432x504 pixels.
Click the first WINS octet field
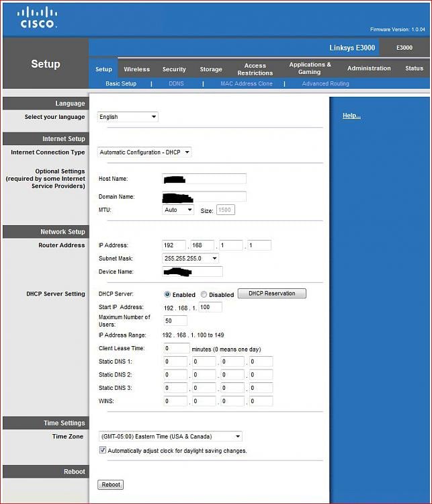tap(175, 401)
